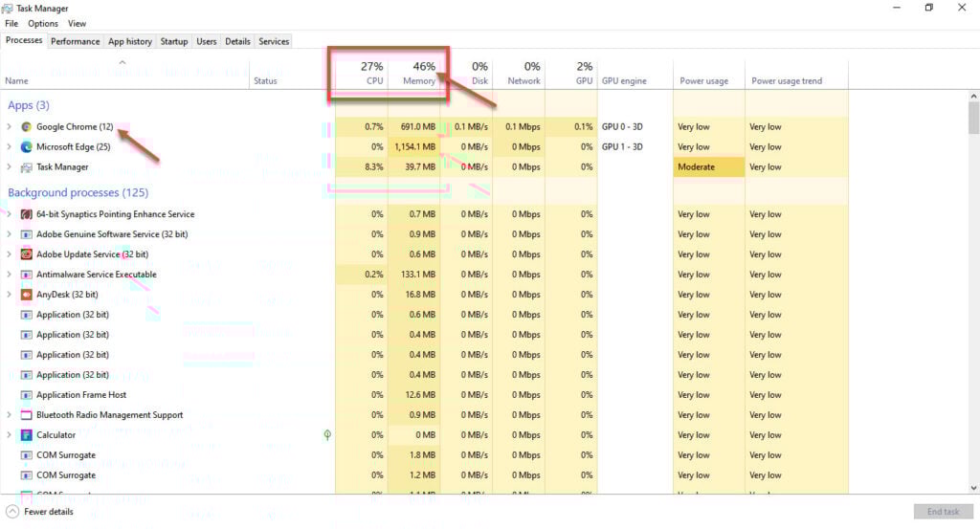Sort by the Name column header

click(x=125, y=74)
